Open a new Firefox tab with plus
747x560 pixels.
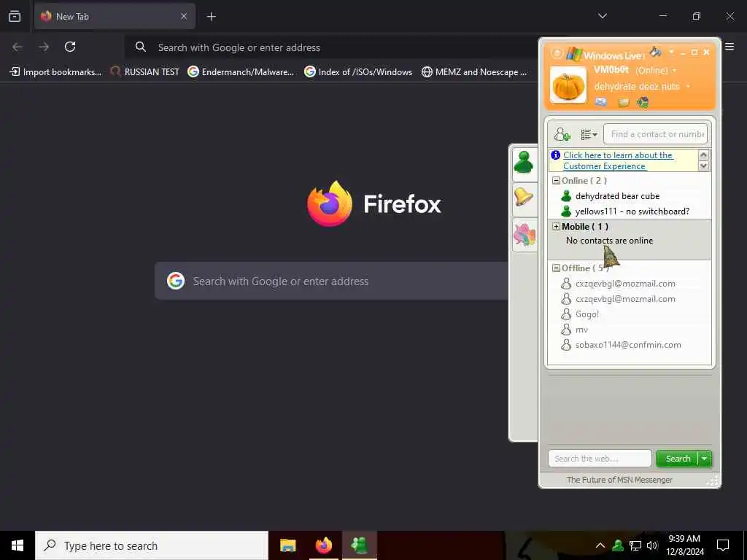coord(211,17)
